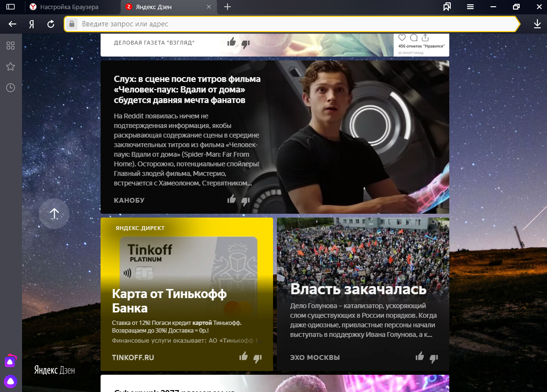Minimize the browser window
The height and width of the screenshot is (392, 547).
tap(493, 7)
